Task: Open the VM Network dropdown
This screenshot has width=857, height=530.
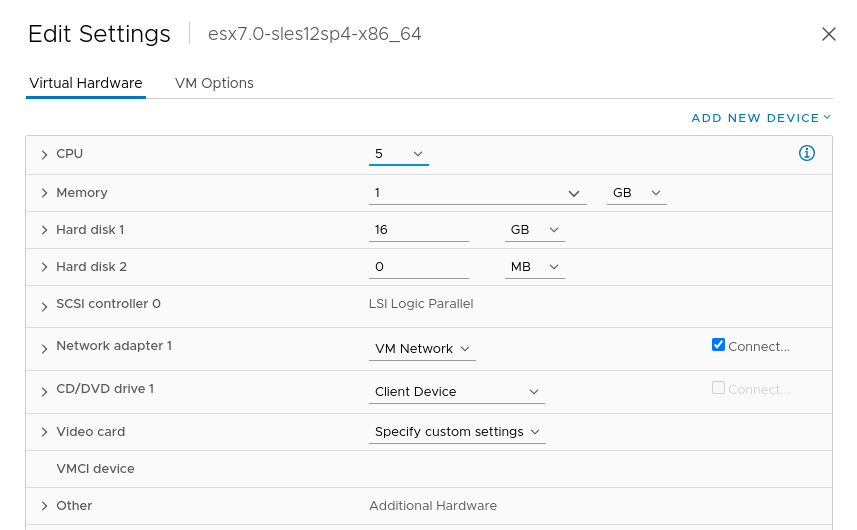Action: pos(422,349)
